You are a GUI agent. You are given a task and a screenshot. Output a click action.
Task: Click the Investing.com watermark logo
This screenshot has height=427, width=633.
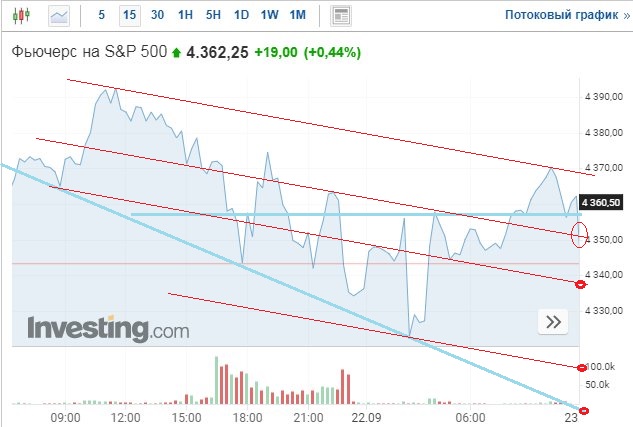click(108, 329)
